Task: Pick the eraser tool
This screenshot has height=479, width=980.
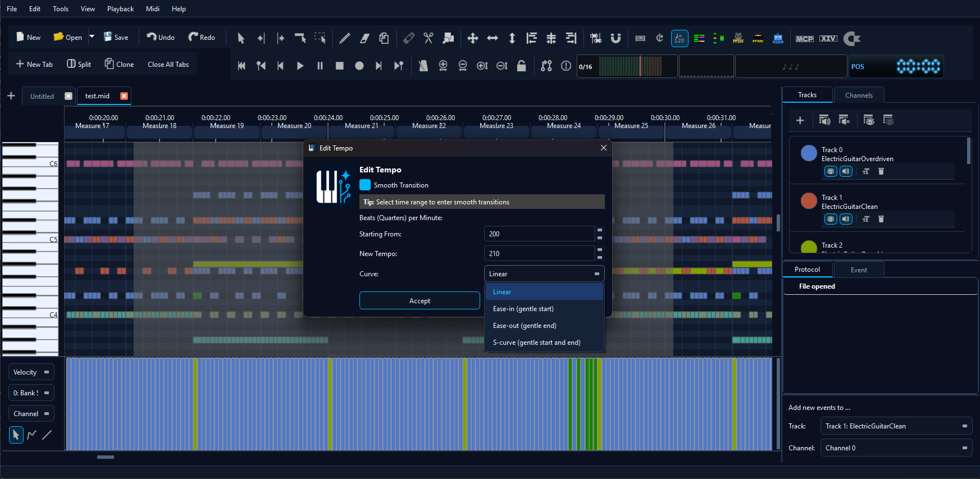Action: pyautogui.click(x=364, y=38)
